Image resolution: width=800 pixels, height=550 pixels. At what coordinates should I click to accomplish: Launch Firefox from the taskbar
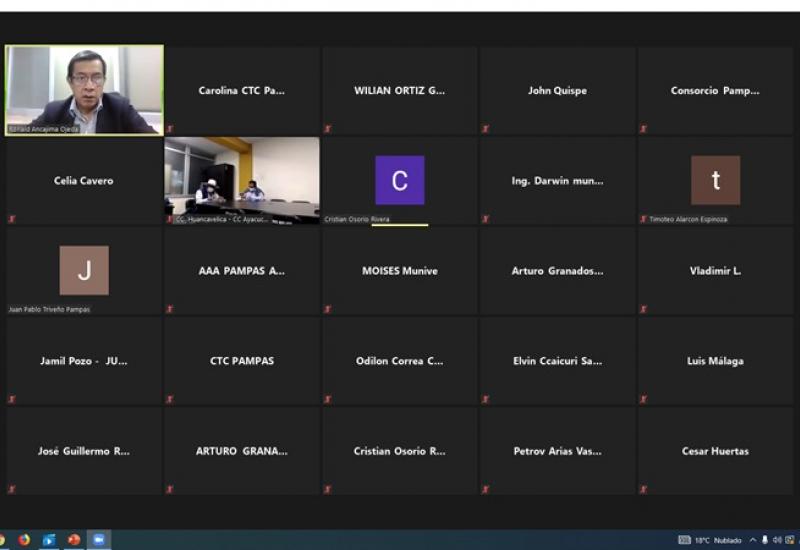coord(24,540)
